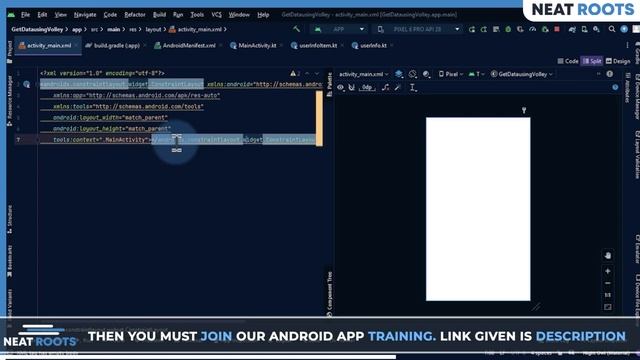This screenshot has width=640, height=360.
Task: Toggle the pan hand tool
Action: pyautogui.click(x=607, y=256)
